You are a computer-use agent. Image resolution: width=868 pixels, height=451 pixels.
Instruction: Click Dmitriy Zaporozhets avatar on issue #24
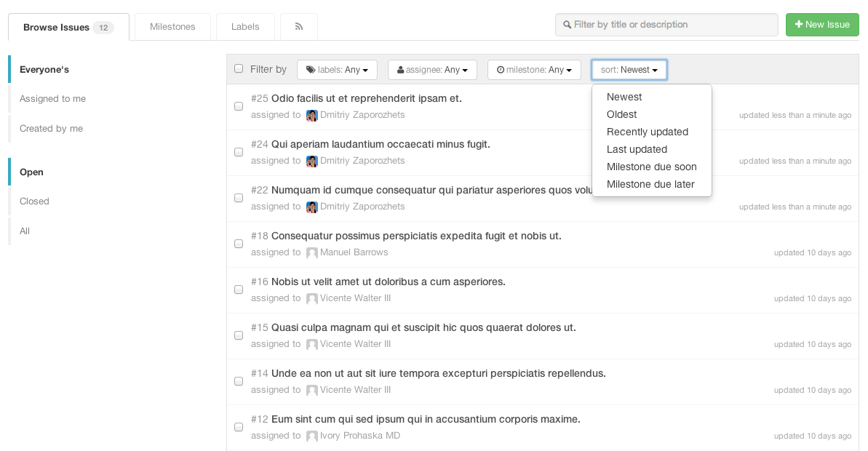tap(312, 161)
